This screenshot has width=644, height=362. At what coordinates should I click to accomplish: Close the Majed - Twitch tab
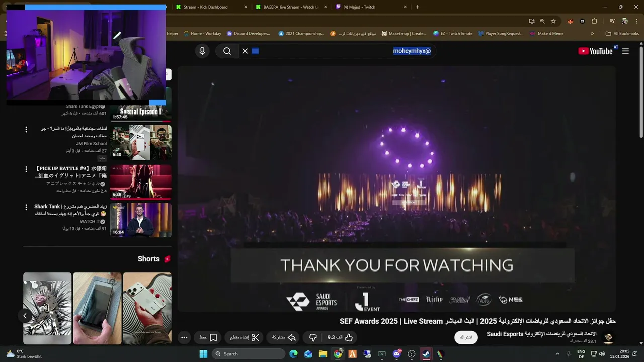tap(405, 7)
